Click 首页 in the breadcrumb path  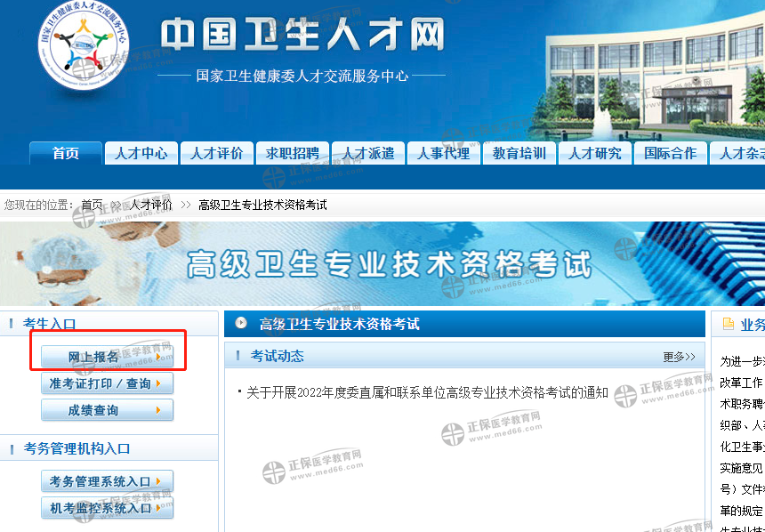tap(92, 205)
